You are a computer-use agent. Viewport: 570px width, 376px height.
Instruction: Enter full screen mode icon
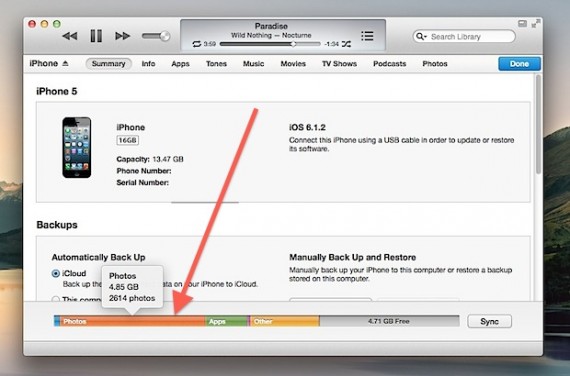tap(536, 24)
